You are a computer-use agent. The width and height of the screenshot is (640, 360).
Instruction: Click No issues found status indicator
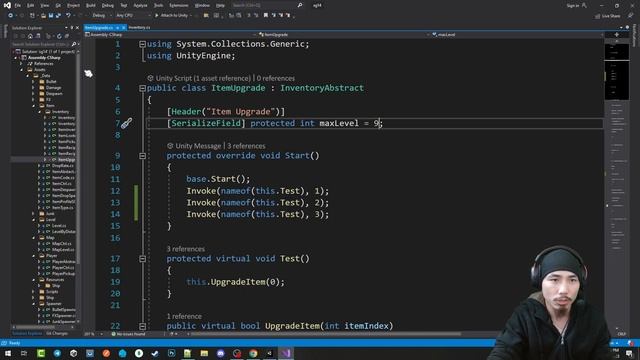(x=128, y=334)
